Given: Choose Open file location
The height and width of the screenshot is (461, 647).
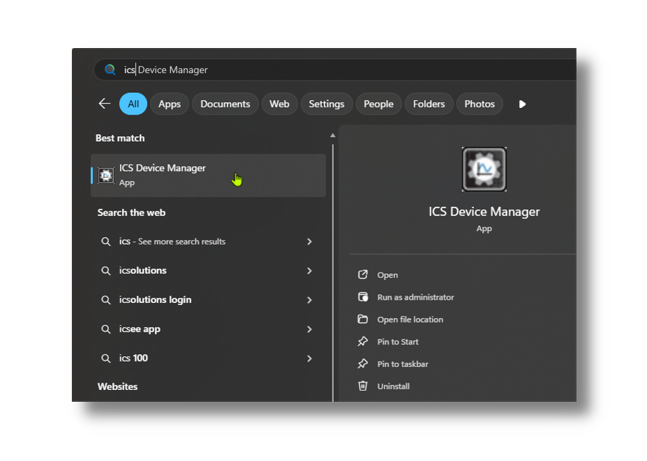Looking at the screenshot, I should 410,319.
